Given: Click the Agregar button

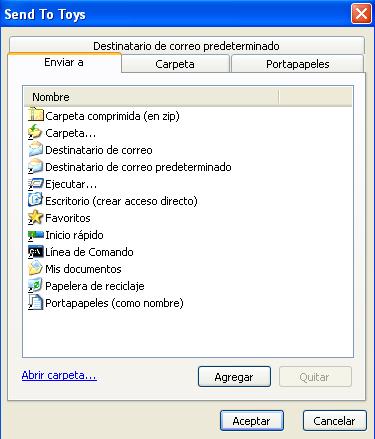Looking at the screenshot, I should point(234,377).
